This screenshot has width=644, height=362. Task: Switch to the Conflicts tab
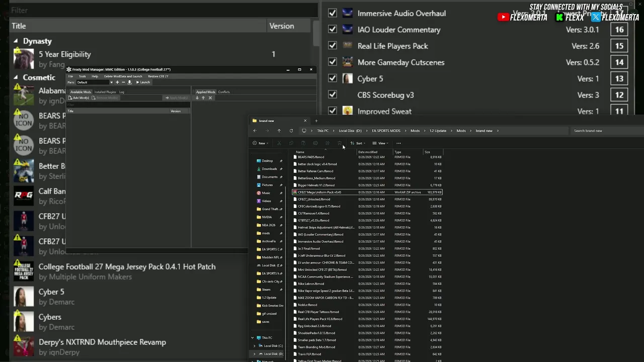coord(224,92)
